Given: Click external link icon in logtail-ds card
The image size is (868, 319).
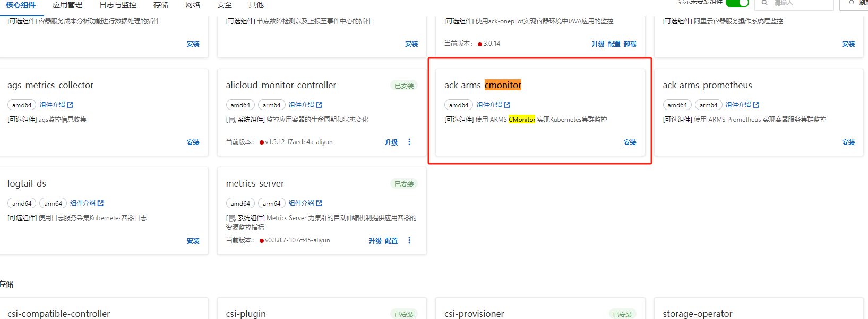Looking at the screenshot, I should point(101,204).
